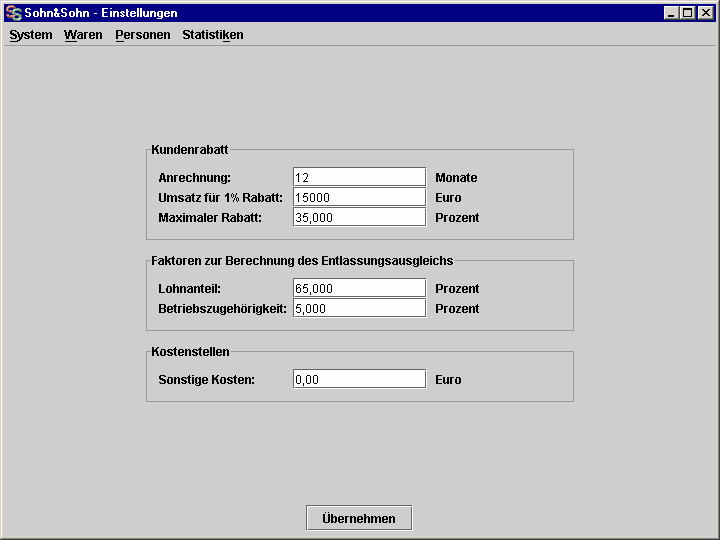Click the Betriebszugehörigkeit: label

tap(222, 309)
